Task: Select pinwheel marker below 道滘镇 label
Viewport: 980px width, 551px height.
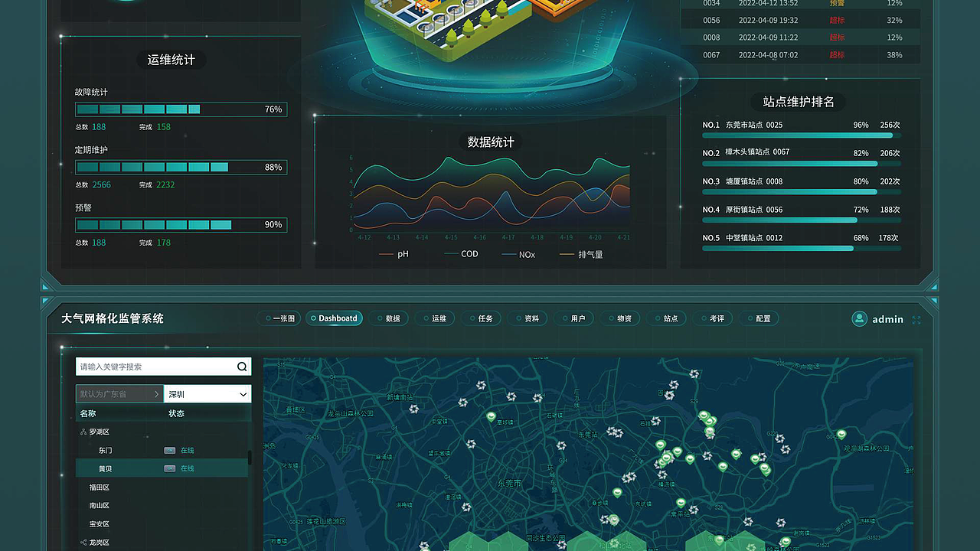Action: (x=466, y=507)
